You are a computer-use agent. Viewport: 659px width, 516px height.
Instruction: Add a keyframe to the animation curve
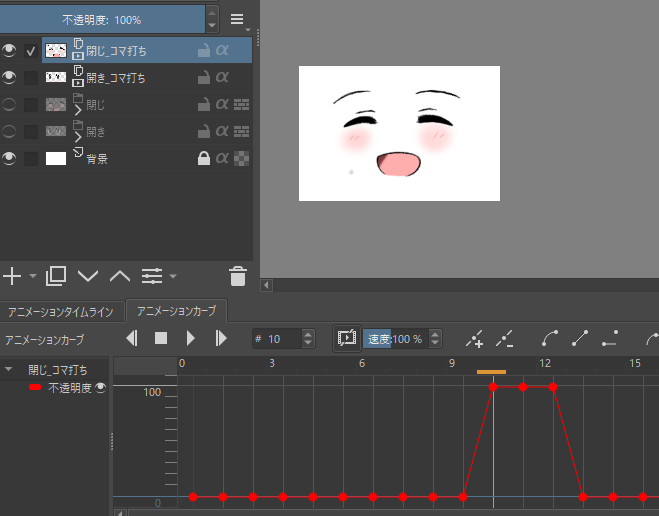pos(475,339)
